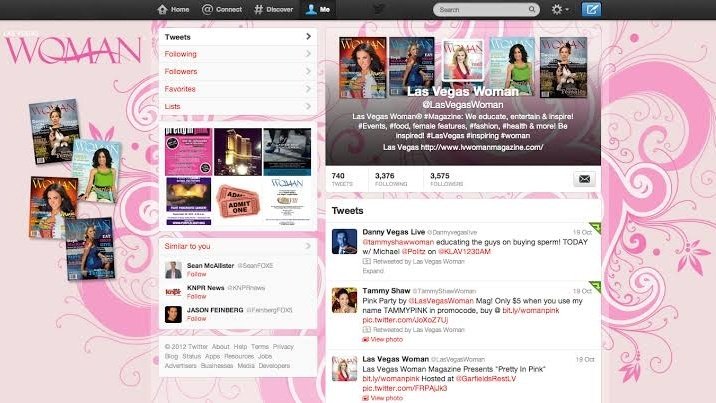Open the Developers footer link
The image size is (716, 403).
274,366
